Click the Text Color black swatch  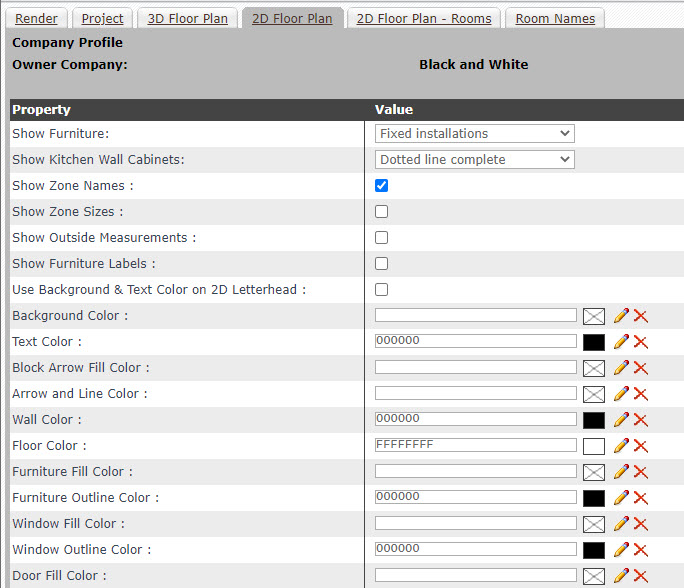[x=594, y=342]
